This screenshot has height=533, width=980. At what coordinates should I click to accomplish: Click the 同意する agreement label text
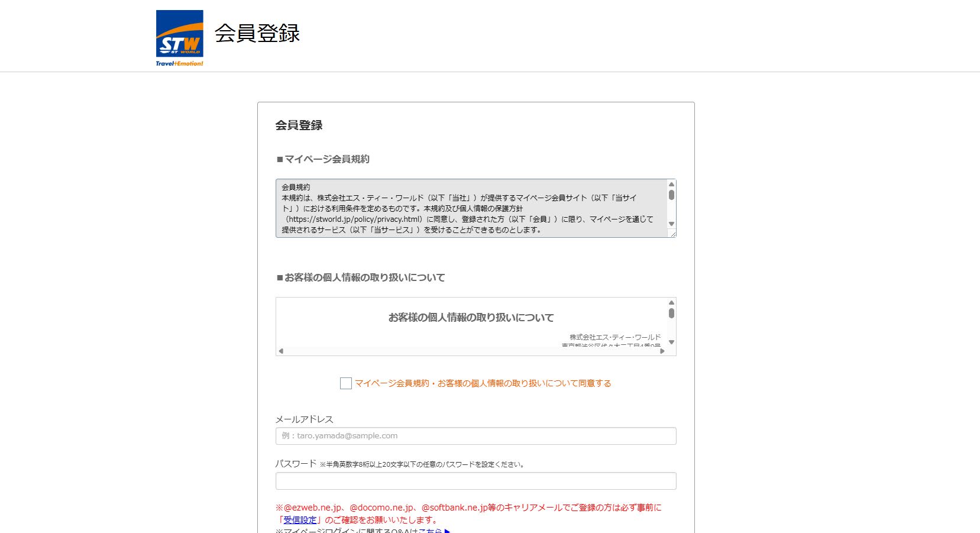click(483, 383)
